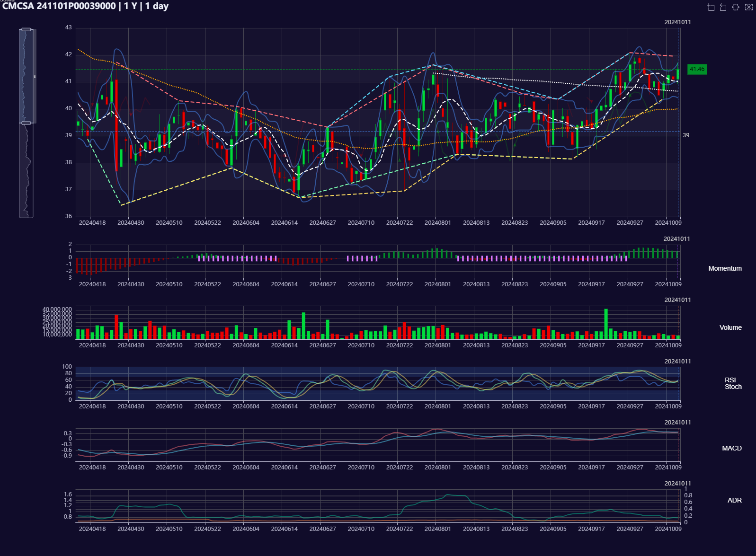Screen dimensions: 756x556
Task: Clear the brush selection with the X-box icon
Action: pyautogui.click(x=748, y=7)
